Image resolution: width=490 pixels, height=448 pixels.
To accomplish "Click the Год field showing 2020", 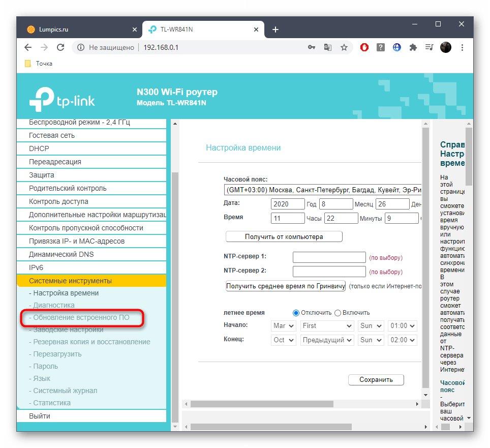I will (x=288, y=204).
